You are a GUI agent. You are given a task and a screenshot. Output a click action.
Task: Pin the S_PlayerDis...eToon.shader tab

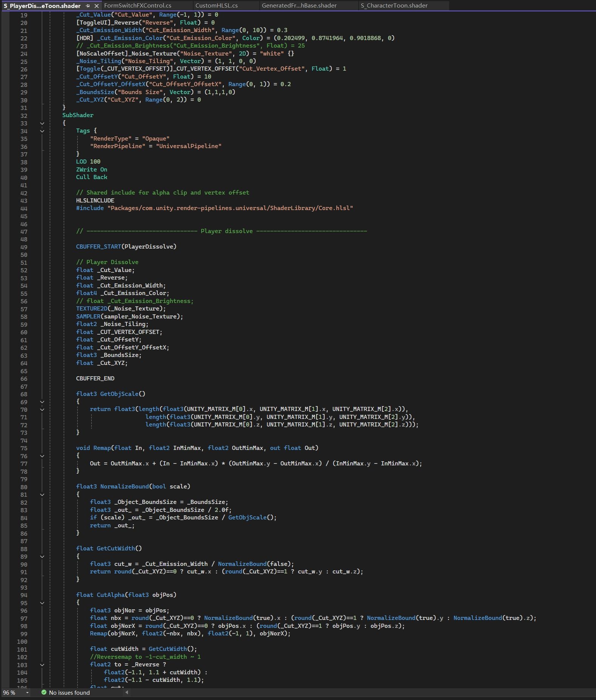pyautogui.click(x=88, y=6)
